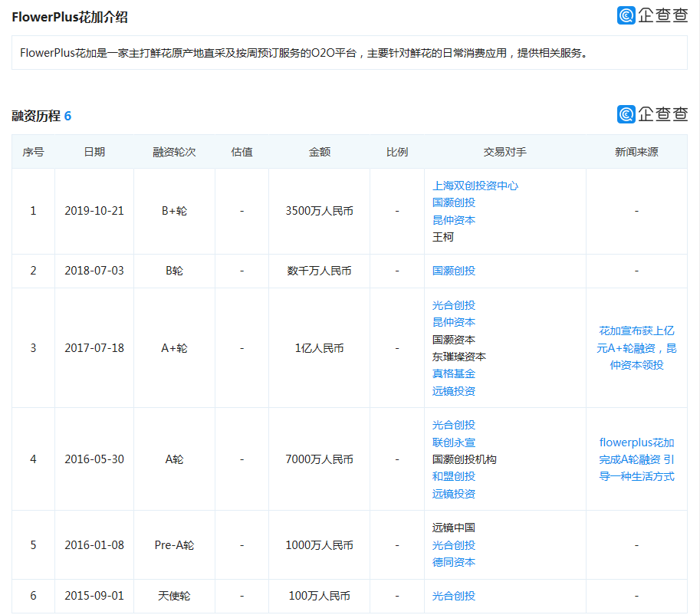Select the text 国灏创投机构
Screen dimensions: 700x615
pos(465,459)
